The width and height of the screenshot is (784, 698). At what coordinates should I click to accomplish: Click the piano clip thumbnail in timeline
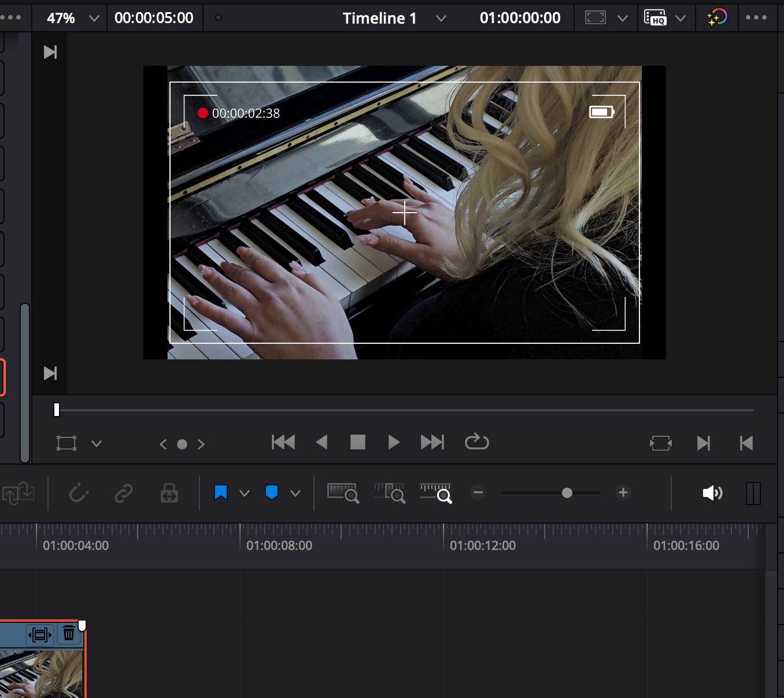tap(42, 673)
